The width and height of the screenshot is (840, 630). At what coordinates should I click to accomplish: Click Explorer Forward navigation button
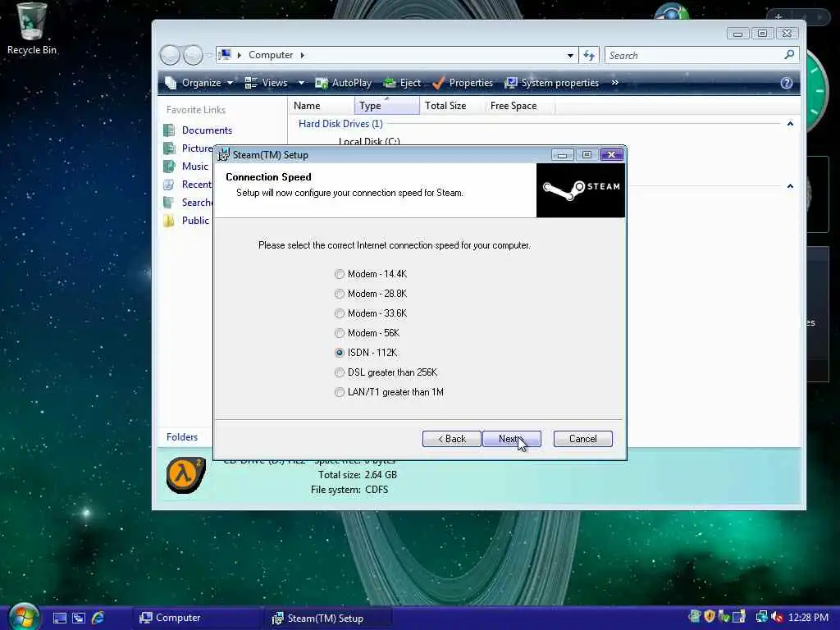[192, 55]
